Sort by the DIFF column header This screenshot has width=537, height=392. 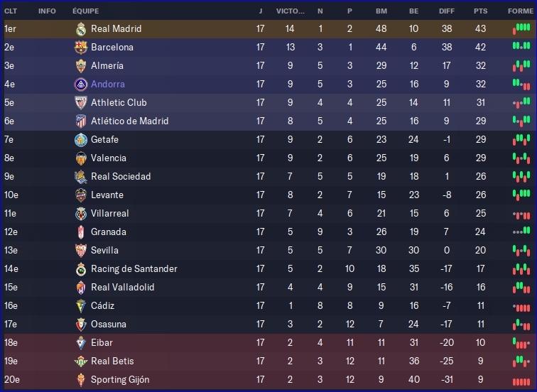[447, 11]
